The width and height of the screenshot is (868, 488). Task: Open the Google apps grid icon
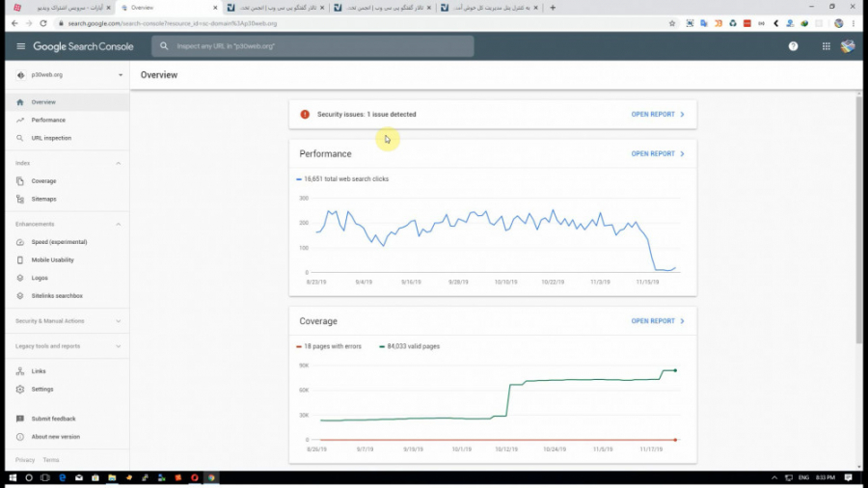(826, 46)
